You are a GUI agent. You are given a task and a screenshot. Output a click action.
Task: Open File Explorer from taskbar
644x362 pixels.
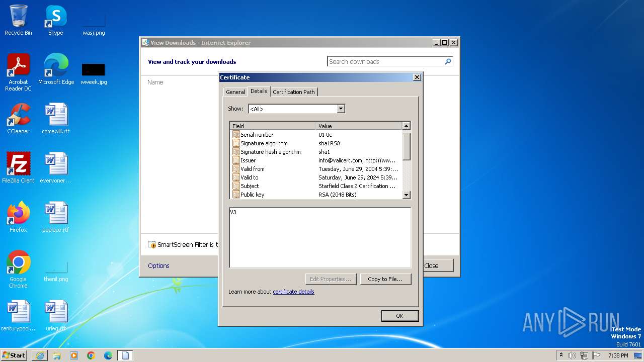click(57, 355)
